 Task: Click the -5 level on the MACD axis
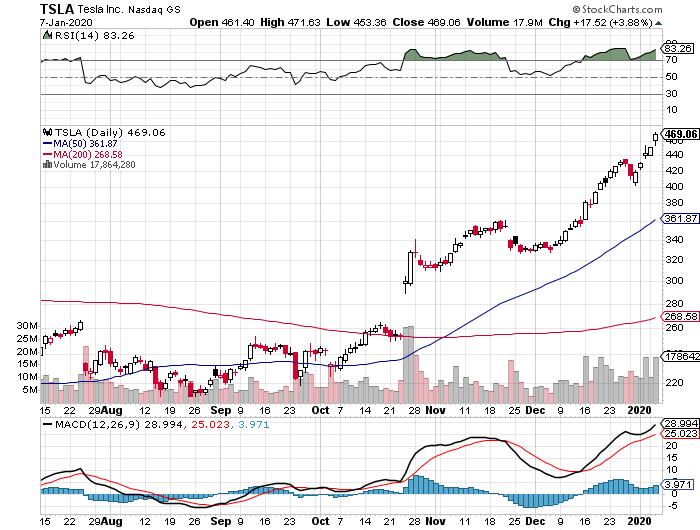pyautogui.click(x=671, y=506)
